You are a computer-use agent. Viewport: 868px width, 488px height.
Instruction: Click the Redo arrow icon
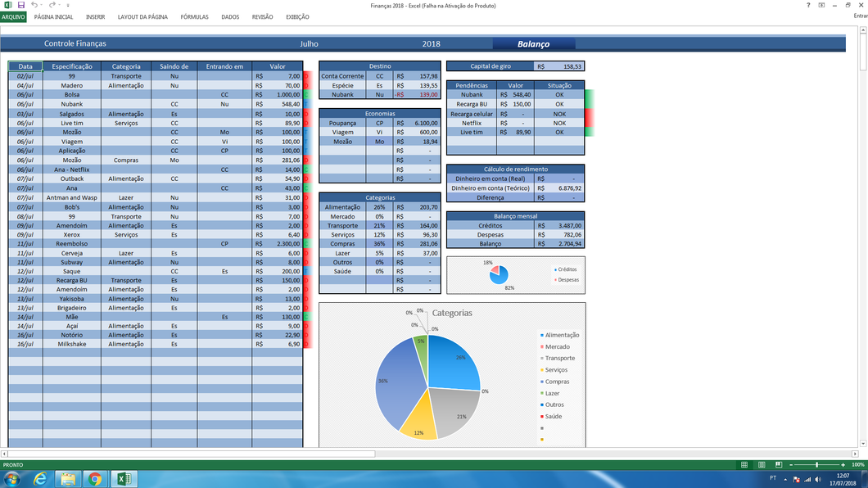tap(52, 5)
